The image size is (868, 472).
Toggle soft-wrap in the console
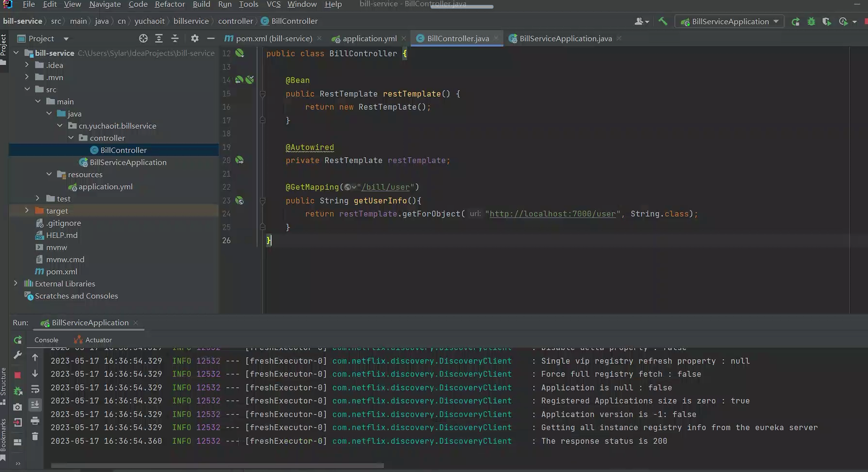pyautogui.click(x=35, y=389)
